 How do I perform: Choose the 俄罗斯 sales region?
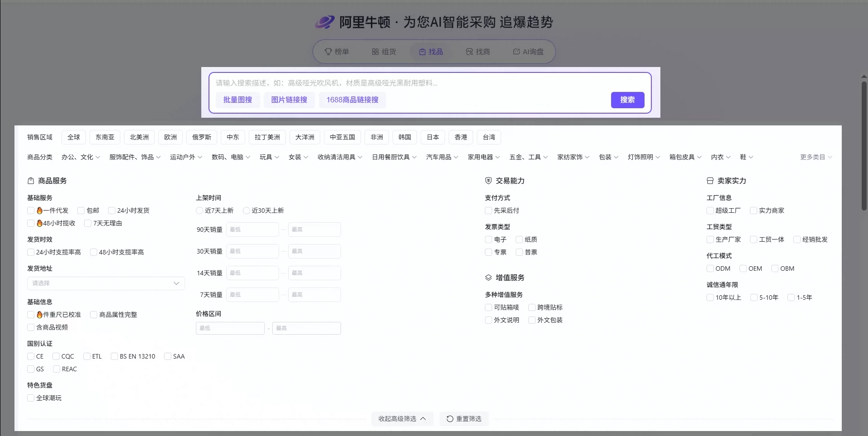[x=202, y=137]
